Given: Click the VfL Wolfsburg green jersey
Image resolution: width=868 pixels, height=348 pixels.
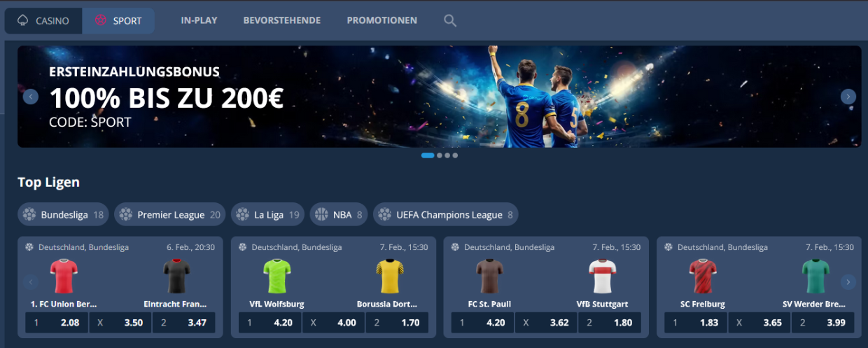Looking at the screenshot, I should 277,276.
